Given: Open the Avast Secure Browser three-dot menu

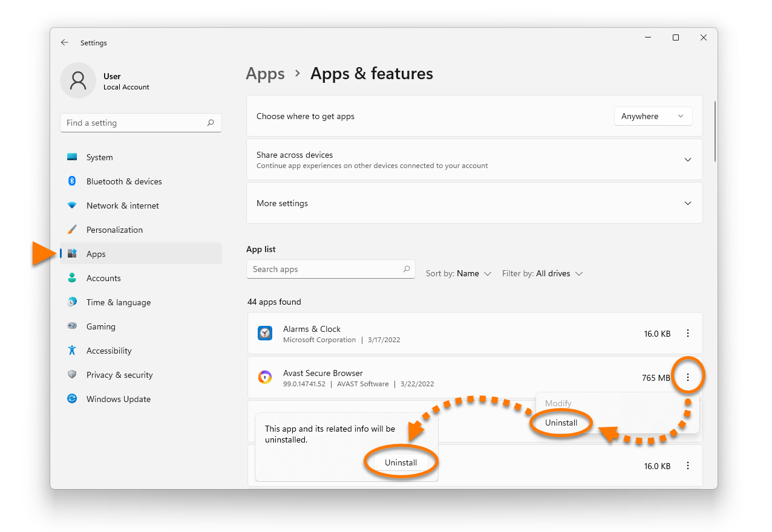Looking at the screenshot, I should pos(688,378).
